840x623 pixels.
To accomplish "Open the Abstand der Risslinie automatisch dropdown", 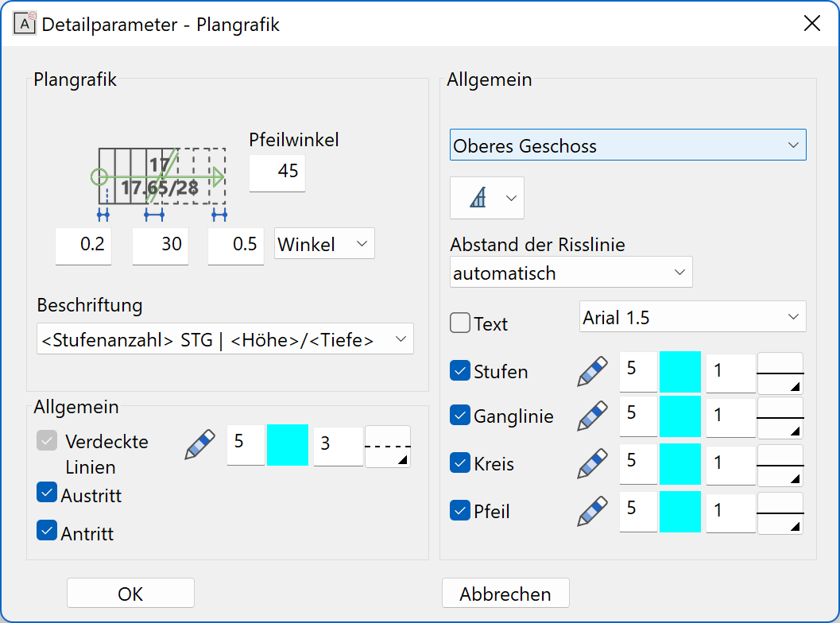I will (571, 273).
